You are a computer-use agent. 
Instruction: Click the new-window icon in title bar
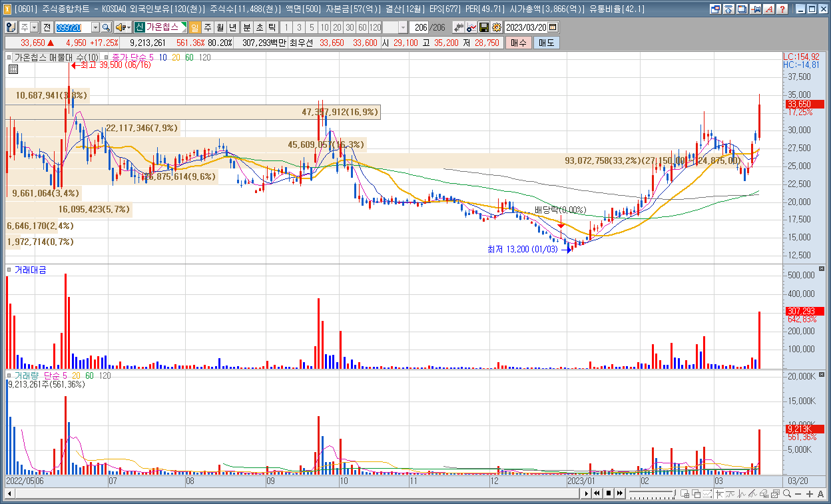click(x=716, y=9)
